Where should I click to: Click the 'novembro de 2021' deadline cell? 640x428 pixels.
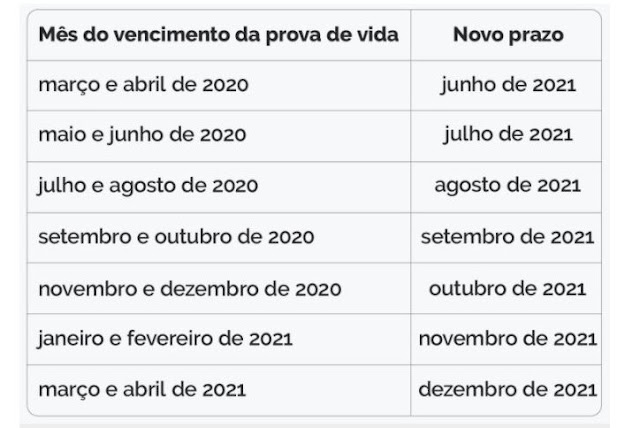point(508,339)
